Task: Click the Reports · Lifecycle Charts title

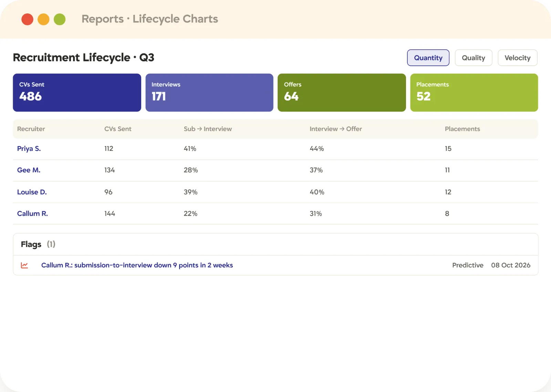Action: click(150, 19)
